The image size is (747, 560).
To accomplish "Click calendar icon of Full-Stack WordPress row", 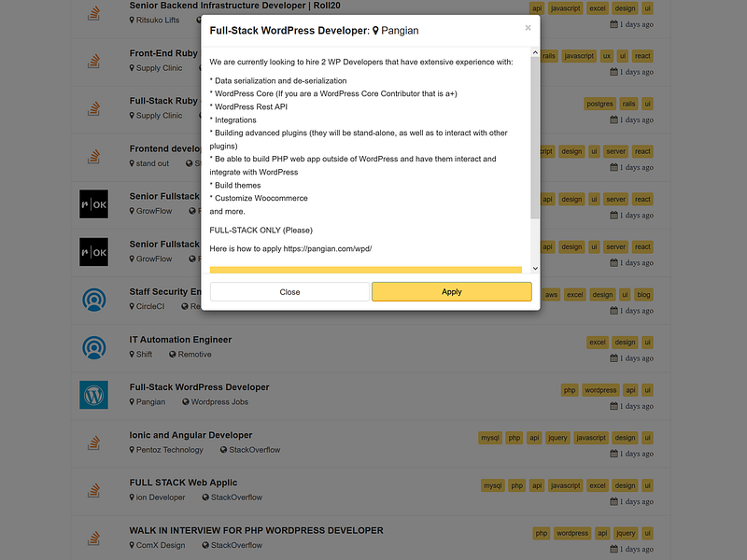I will point(614,406).
